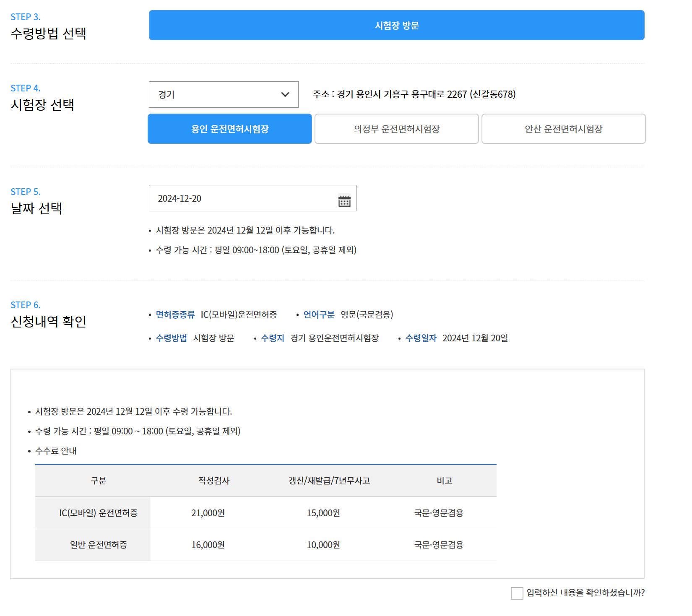Click the 갱신/재발급/7년무사고 column header

pos(329,481)
